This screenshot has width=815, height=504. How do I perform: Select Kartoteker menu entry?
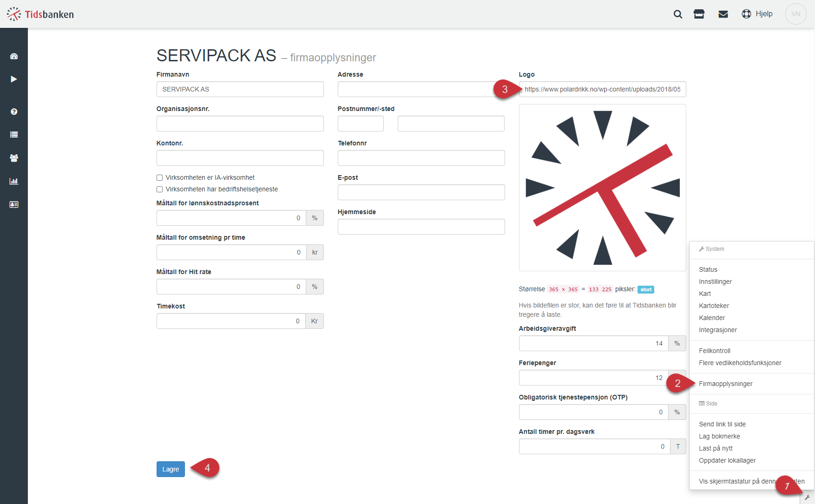(x=714, y=306)
